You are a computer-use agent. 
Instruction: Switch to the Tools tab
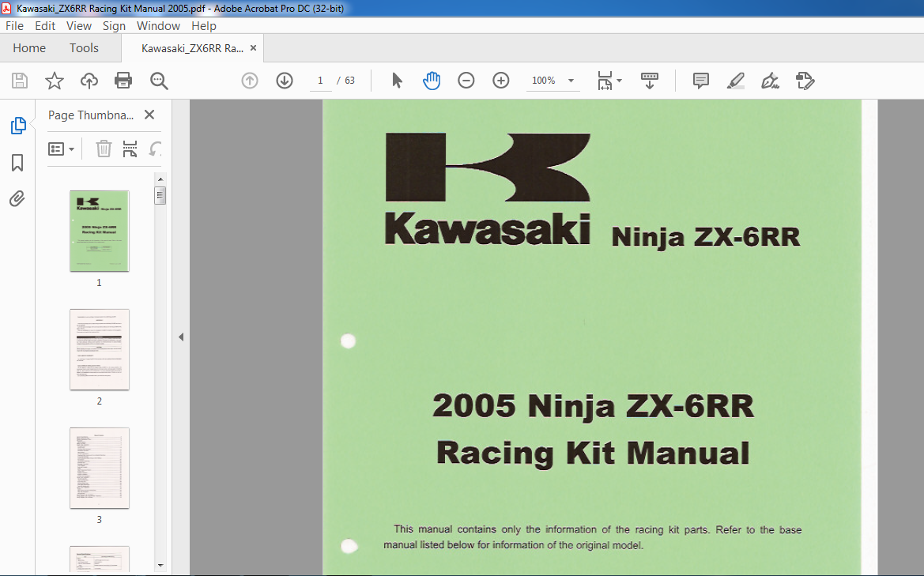tap(85, 47)
